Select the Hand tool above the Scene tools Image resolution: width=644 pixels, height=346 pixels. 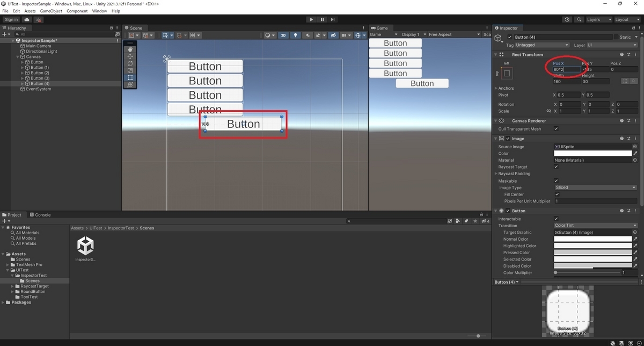pyautogui.click(x=129, y=48)
